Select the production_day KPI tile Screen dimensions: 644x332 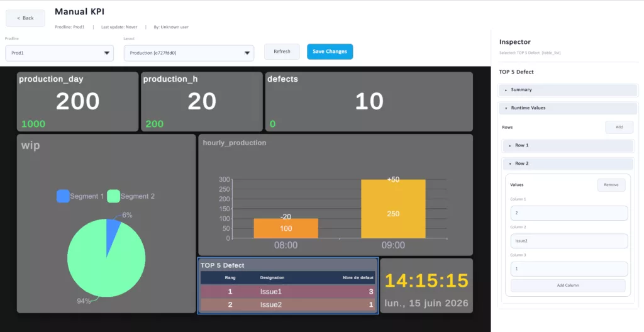pos(77,102)
